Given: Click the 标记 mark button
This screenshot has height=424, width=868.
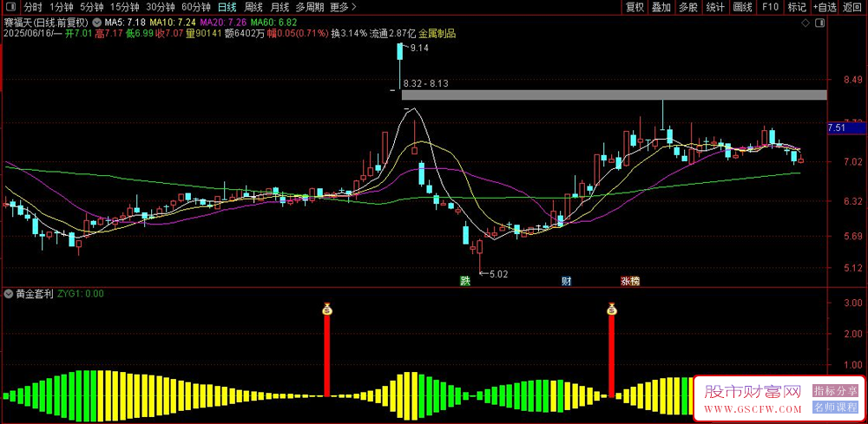Looking at the screenshot, I should coord(797,7).
